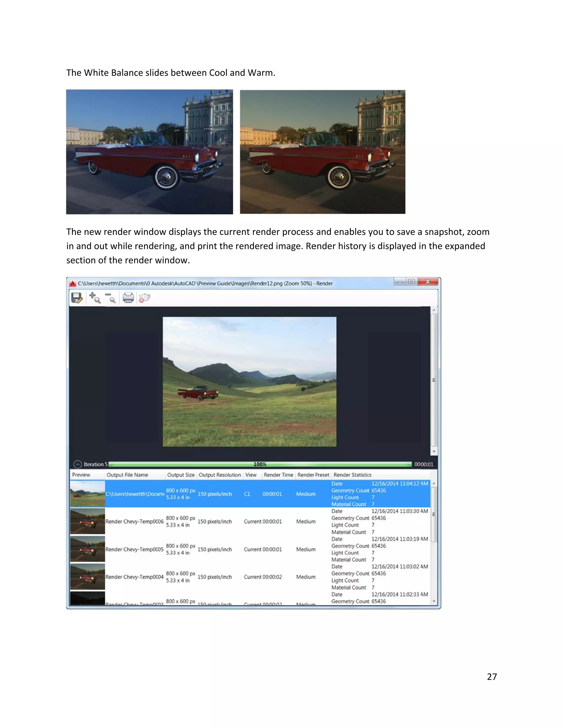Screen dimensions: 563x728
Task: Collapse the render history with Iteration chevron
Action: (x=77, y=464)
